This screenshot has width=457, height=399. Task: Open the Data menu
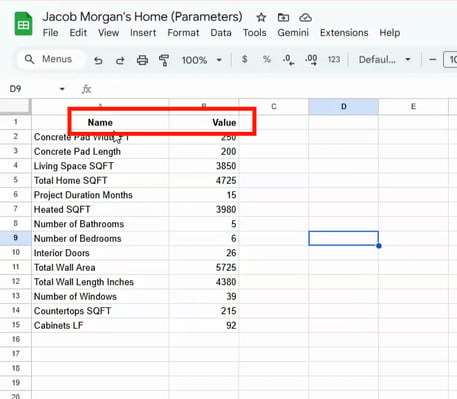tap(221, 33)
